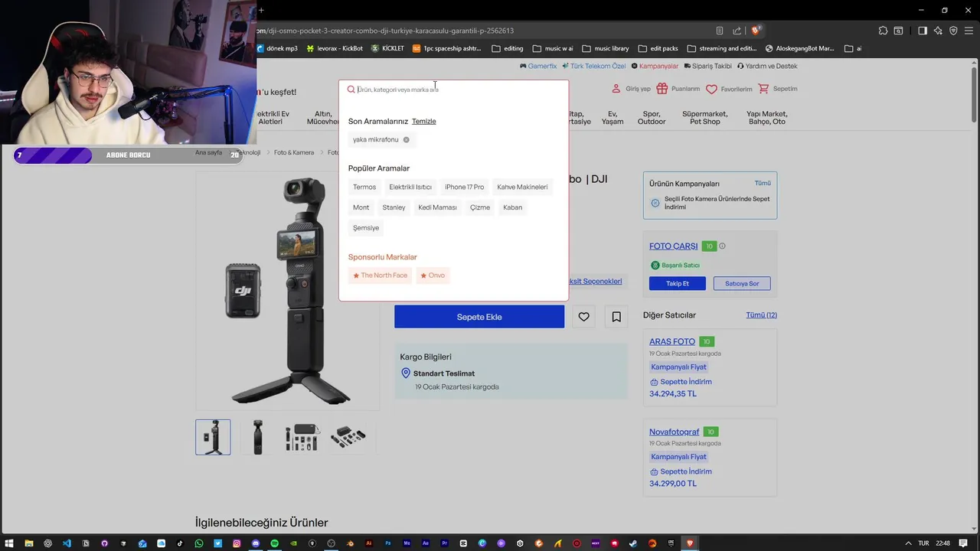Open the 'music w ai' bookmarks folder

552,48
